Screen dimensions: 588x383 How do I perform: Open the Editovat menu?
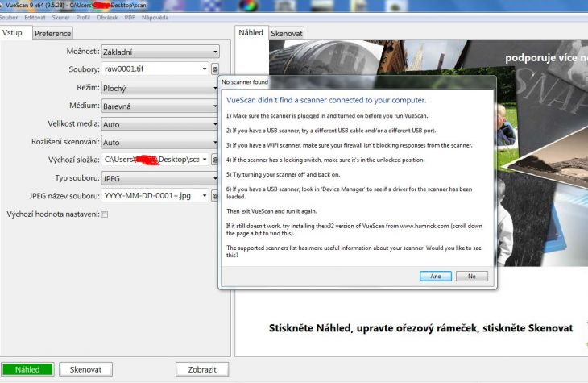pyautogui.click(x=35, y=17)
